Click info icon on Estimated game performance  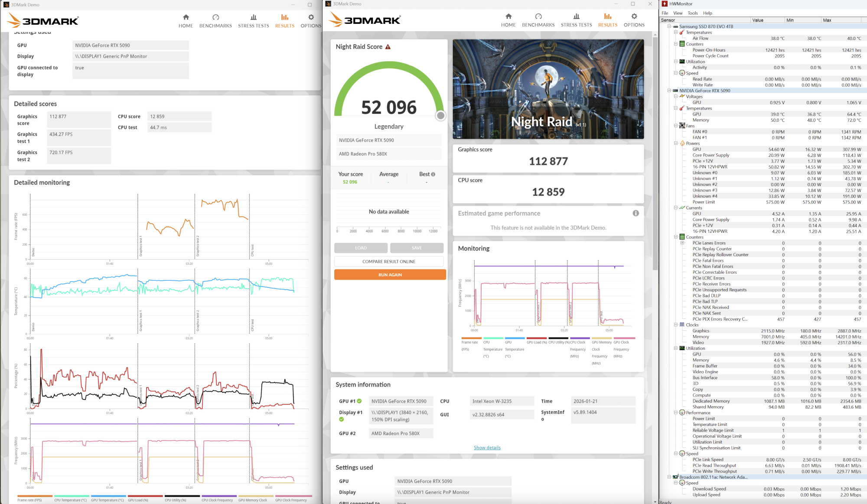636,213
